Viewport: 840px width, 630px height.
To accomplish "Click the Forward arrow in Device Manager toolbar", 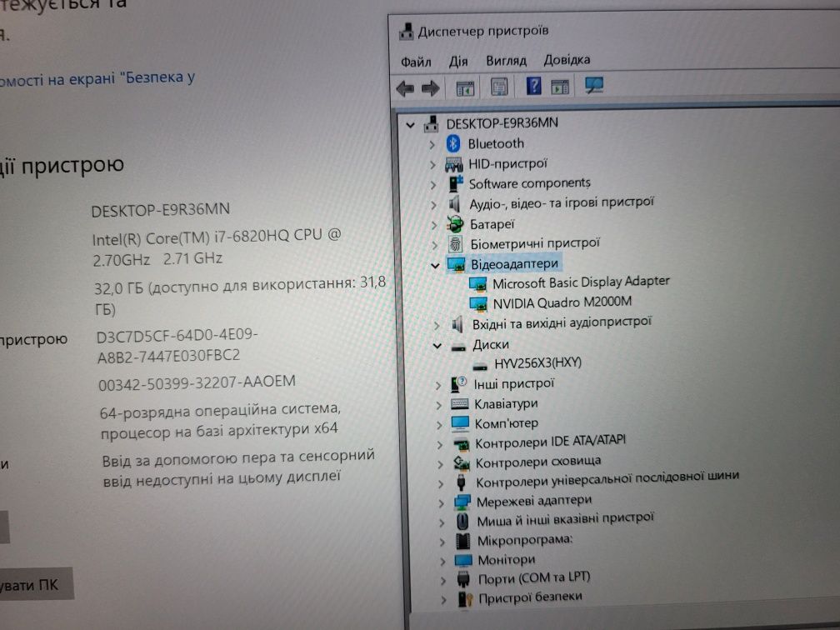I will 431,87.
